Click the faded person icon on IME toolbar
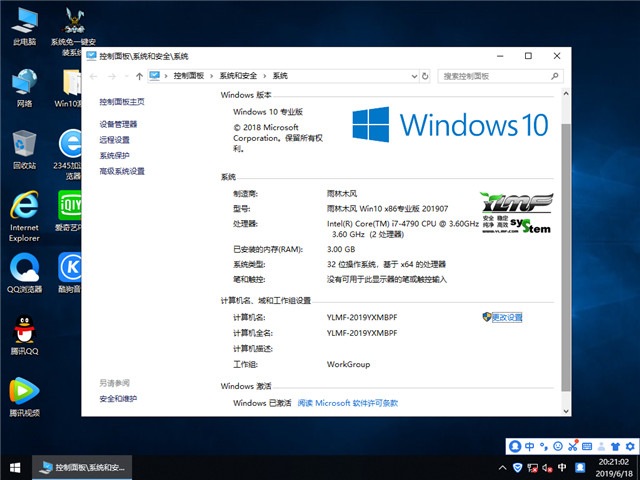The image size is (640, 480). point(601,446)
